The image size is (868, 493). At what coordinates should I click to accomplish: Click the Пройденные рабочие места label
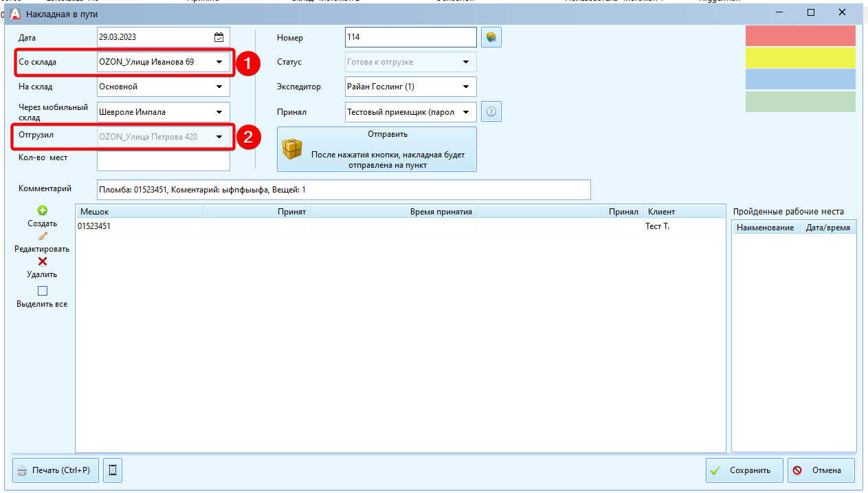[x=788, y=212]
